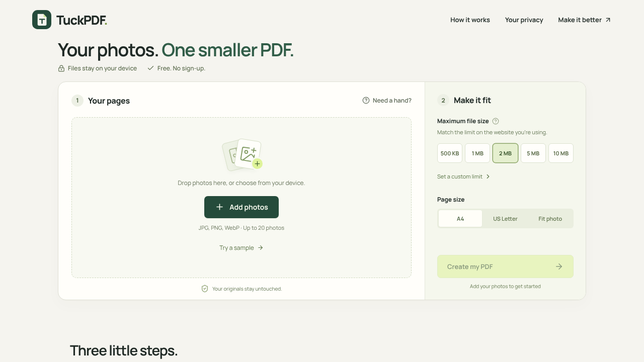Click the TuckPDF logo icon
The height and width of the screenshot is (362, 644).
[42, 20]
